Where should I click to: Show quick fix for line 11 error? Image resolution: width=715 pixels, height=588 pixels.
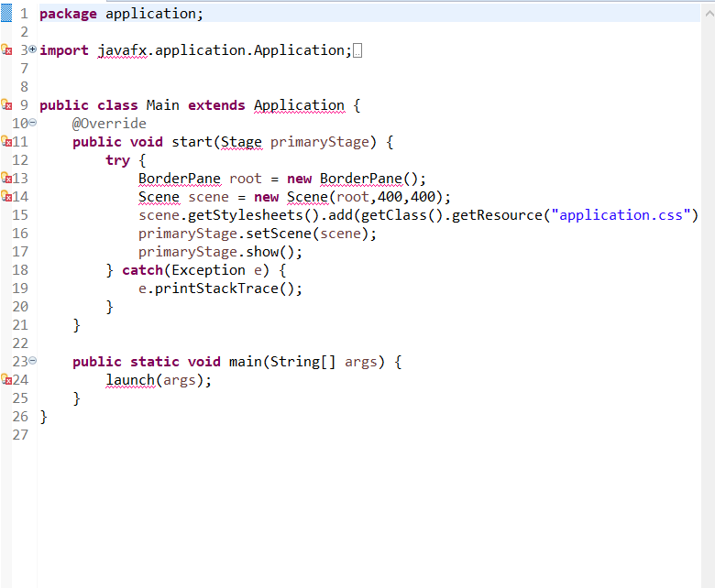[x=6, y=141]
